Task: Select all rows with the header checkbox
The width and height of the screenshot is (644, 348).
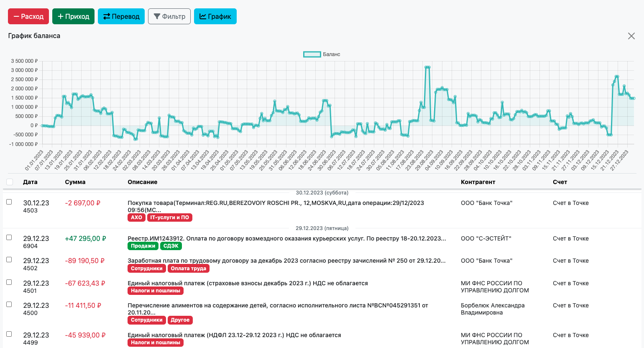Action: point(10,182)
